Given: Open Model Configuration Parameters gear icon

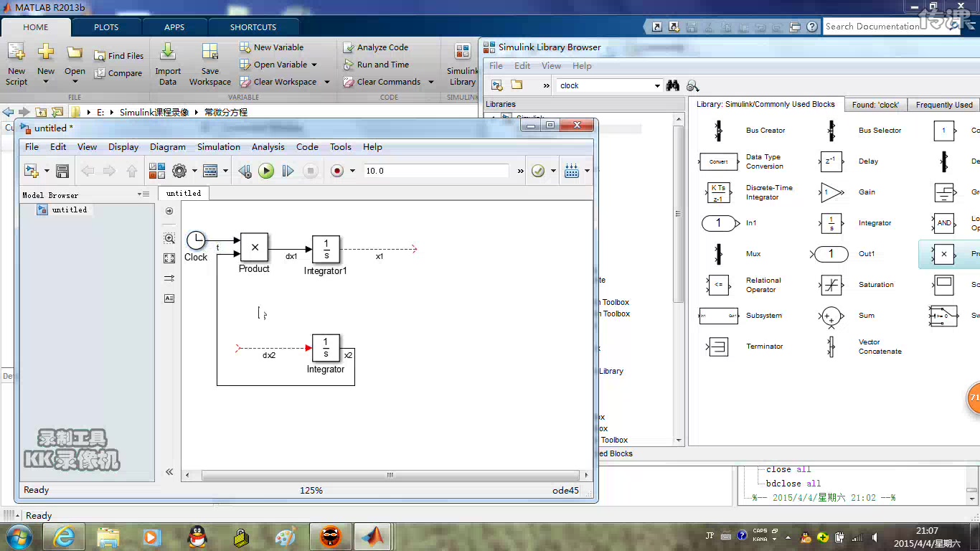Looking at the screenshot, I should pos(179,171).
